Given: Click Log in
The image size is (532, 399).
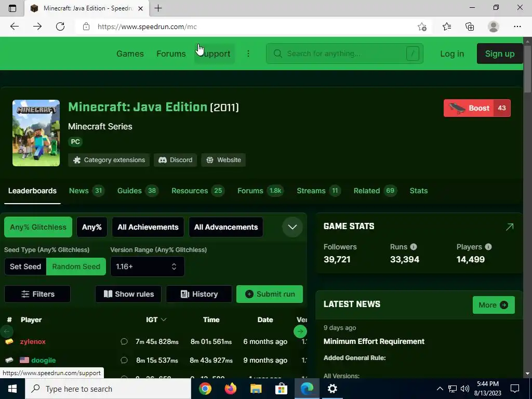Looking at the screenshot, I should click(x=452, y=54).
